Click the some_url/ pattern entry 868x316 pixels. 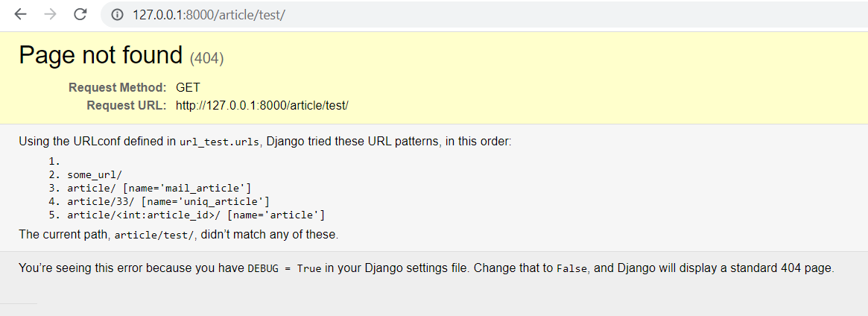click(95, 175)
